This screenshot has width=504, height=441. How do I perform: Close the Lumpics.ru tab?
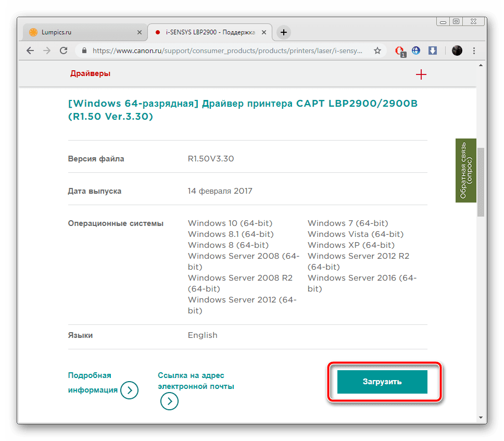140,32
